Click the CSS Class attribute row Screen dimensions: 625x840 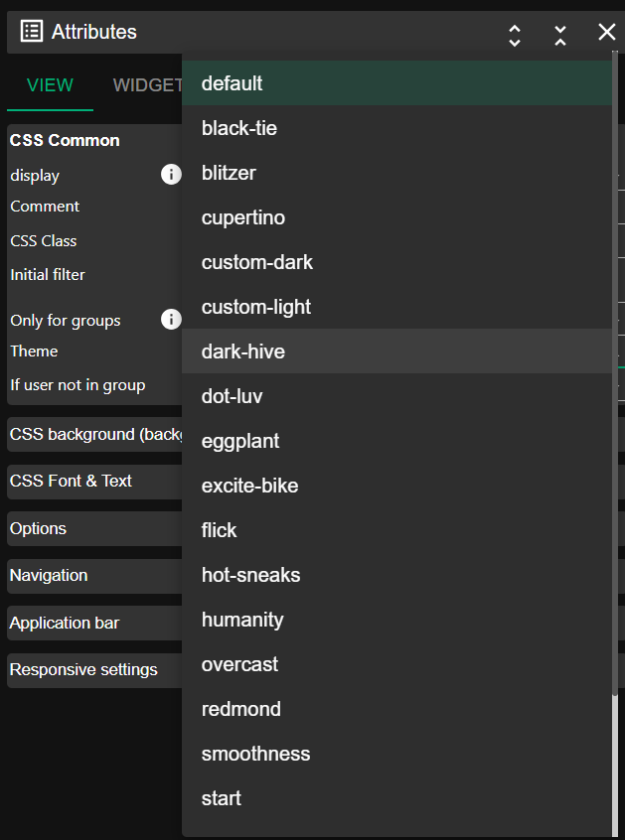click(x=43, y=240)
